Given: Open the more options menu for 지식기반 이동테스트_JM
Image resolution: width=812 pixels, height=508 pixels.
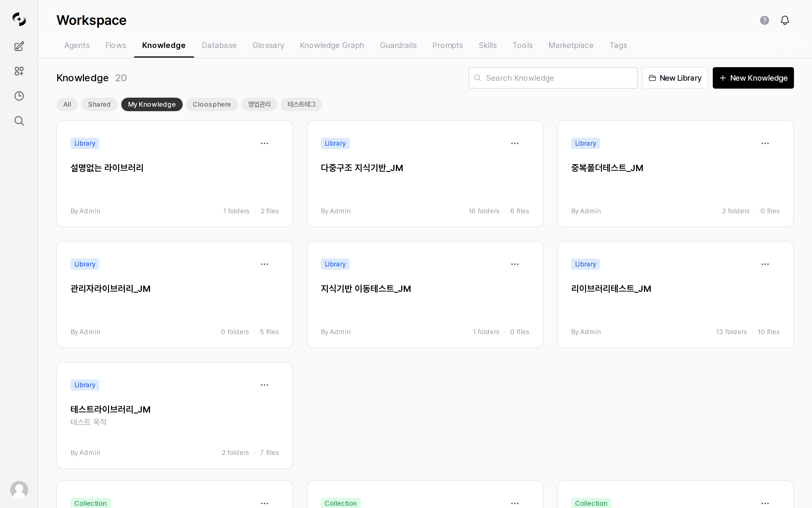Looking at the screenshot, I should (x=515, y=264).
